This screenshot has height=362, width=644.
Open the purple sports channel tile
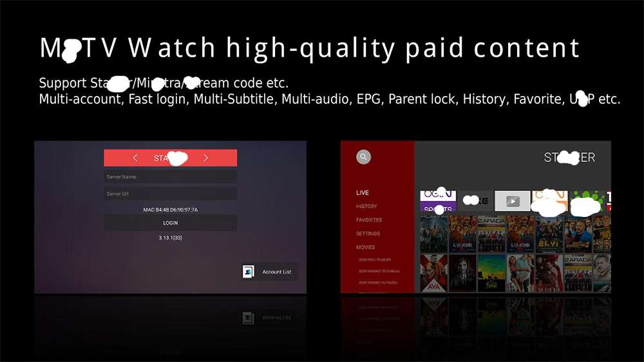pyautogui.click(x=438, y=201)
